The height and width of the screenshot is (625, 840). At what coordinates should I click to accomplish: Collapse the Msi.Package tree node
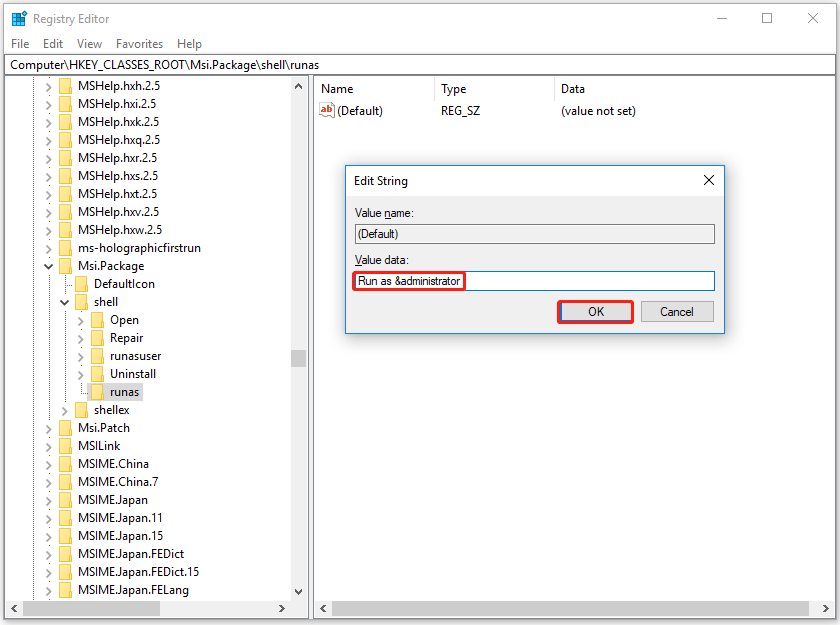pos(48,265)
